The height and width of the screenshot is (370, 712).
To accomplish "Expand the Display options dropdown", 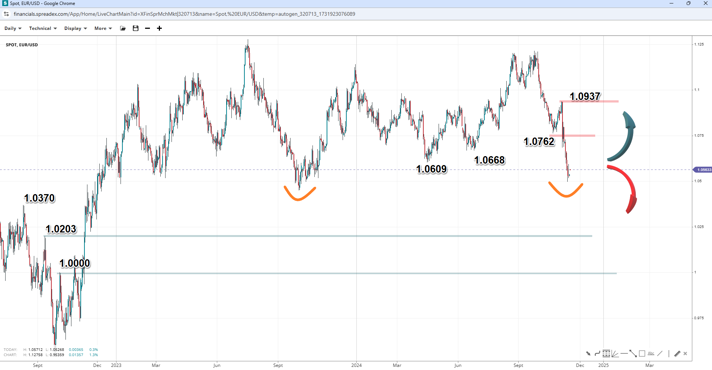I will [x=75, y=28].
